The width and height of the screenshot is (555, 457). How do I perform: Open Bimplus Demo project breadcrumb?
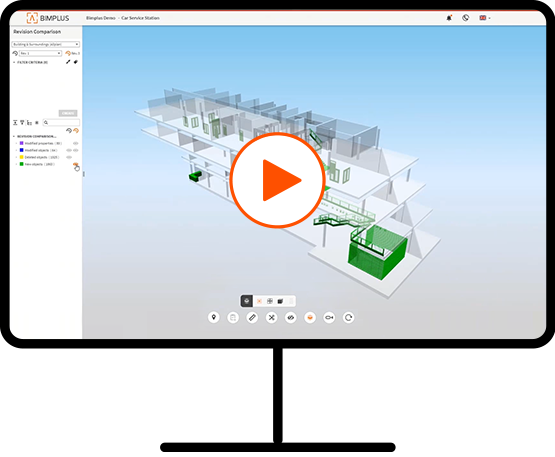pyautogui.click(x=101, y=18)
